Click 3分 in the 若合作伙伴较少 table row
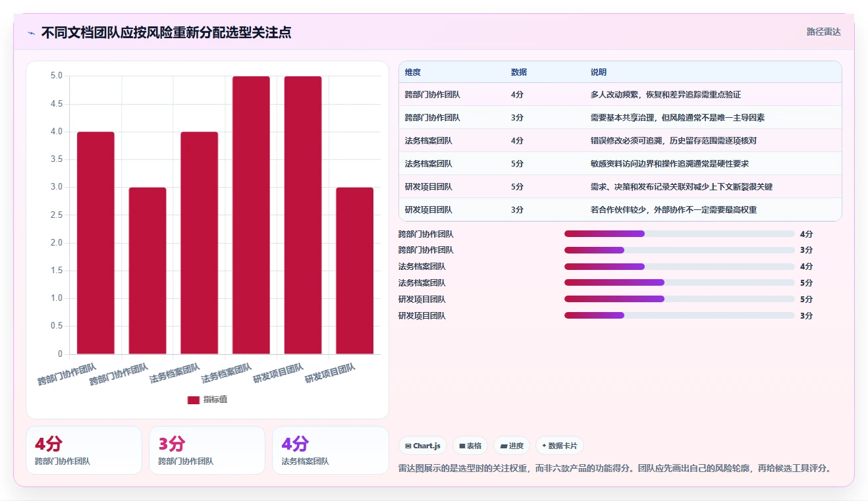The width and height of the screenshot is (868, 501). (518, 210)
